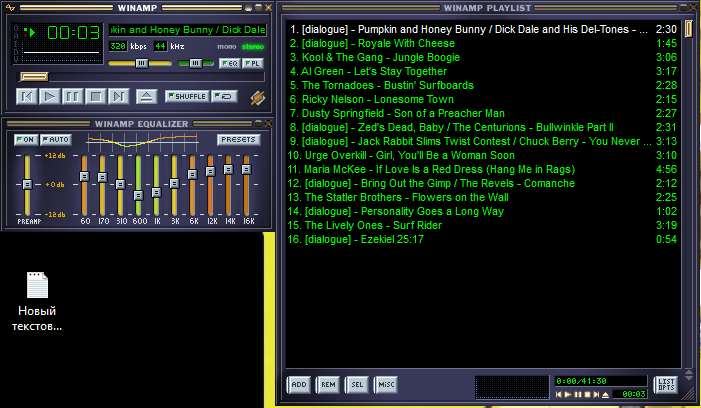Select track 16 Ezekiel 25:17

483,240
